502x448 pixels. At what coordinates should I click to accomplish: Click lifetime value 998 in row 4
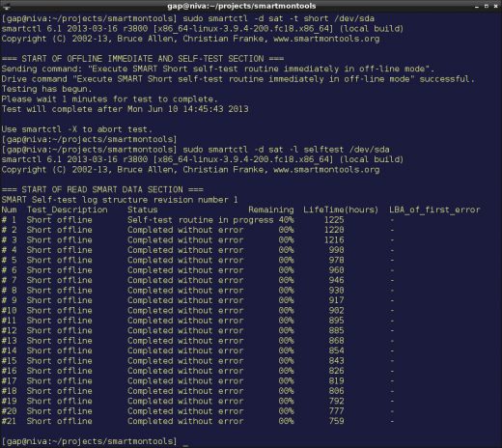[x=336, y=250]
